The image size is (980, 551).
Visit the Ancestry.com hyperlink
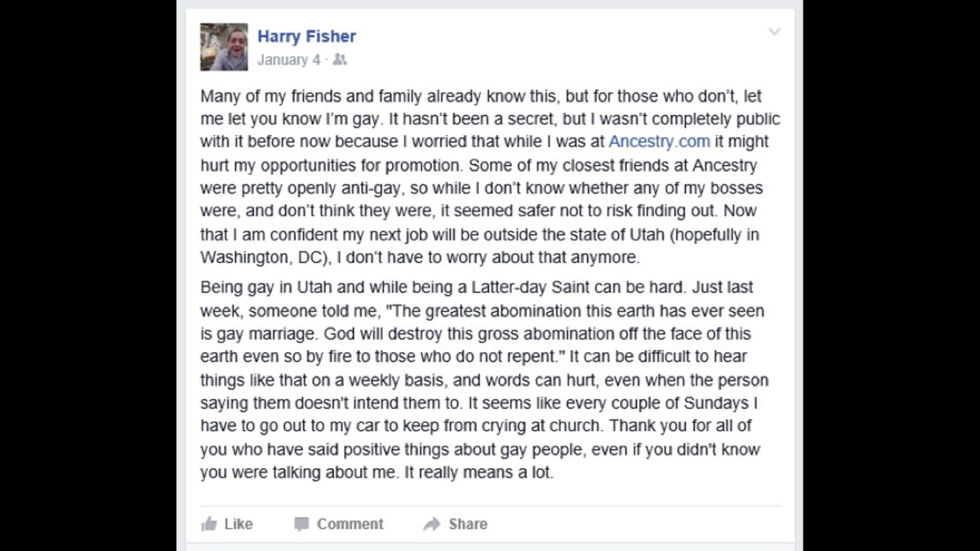pyautogui.click(x=659, y=141)
